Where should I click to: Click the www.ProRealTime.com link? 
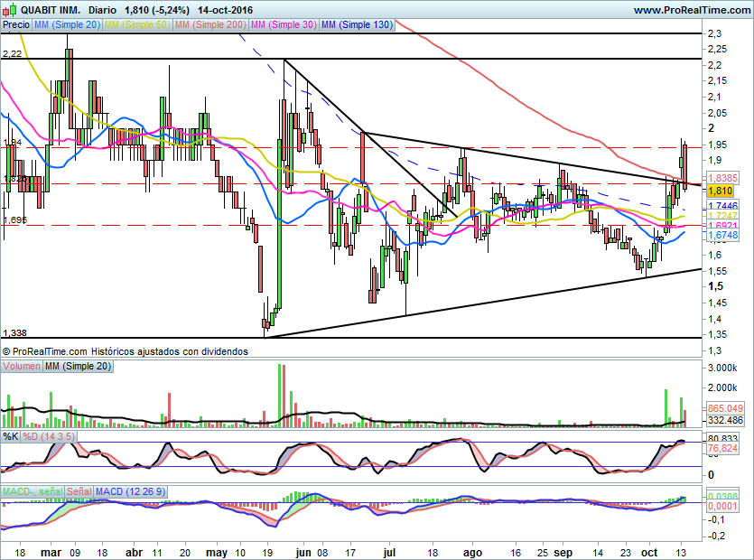(690, 10)
